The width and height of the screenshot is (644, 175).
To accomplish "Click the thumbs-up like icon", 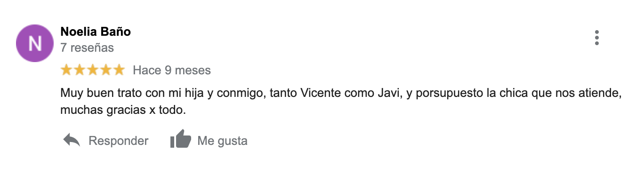I will 180,140.
